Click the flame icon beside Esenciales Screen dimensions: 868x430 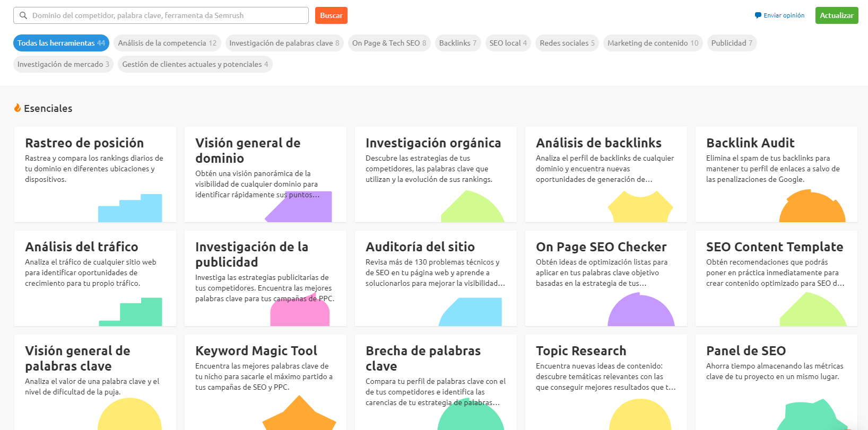[18, 108]
